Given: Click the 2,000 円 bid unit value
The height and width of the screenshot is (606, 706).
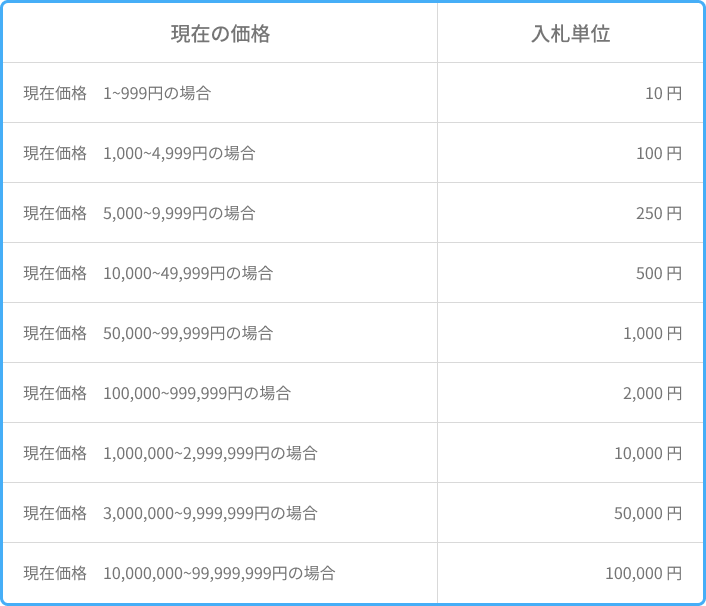Looking at the screenshot, I should (652, 393).
